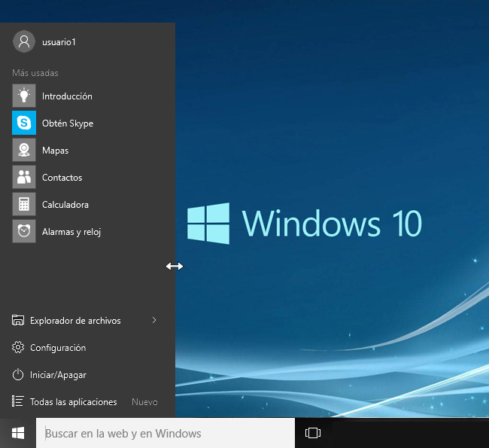Click the Configuración gear icon
The width and height of the screenshot is (489, 448).
coord(18,347)
